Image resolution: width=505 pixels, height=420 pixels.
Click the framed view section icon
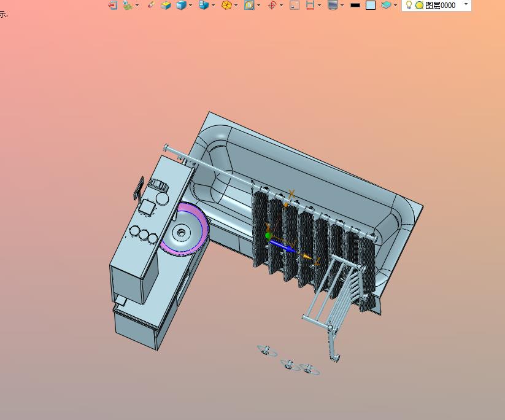(249, 5)
